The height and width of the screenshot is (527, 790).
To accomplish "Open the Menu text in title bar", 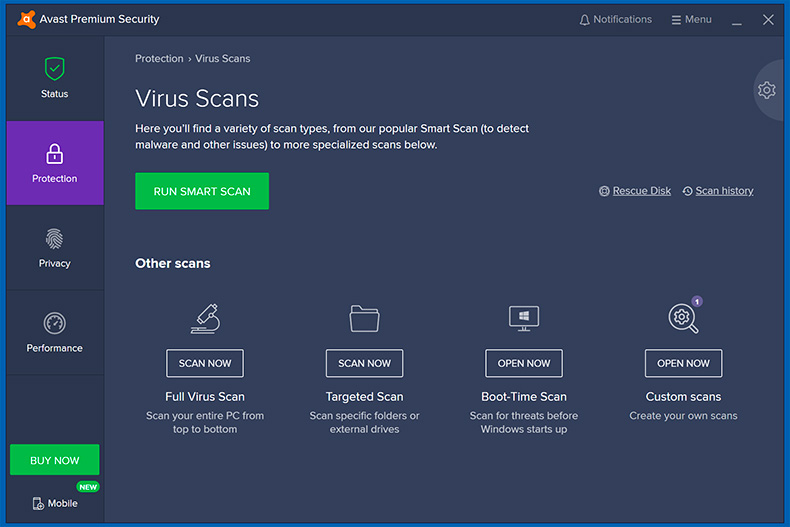I will tap(698, 20).
